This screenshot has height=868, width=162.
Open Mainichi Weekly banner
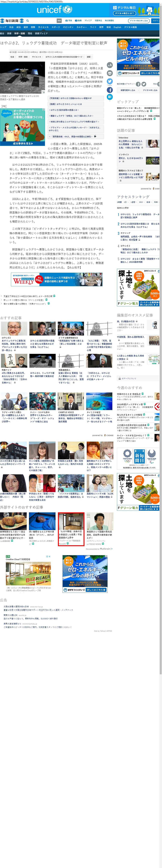[x=56, y=279]
